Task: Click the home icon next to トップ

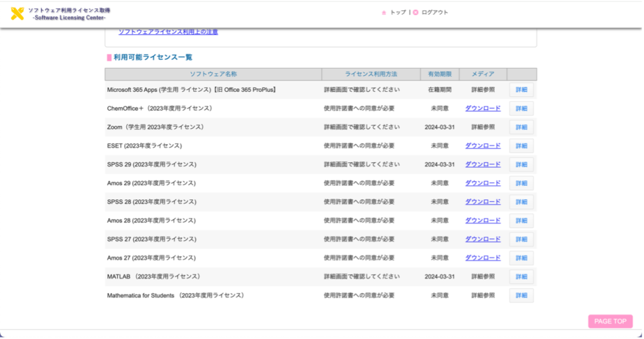Action: tap(384, 13)
